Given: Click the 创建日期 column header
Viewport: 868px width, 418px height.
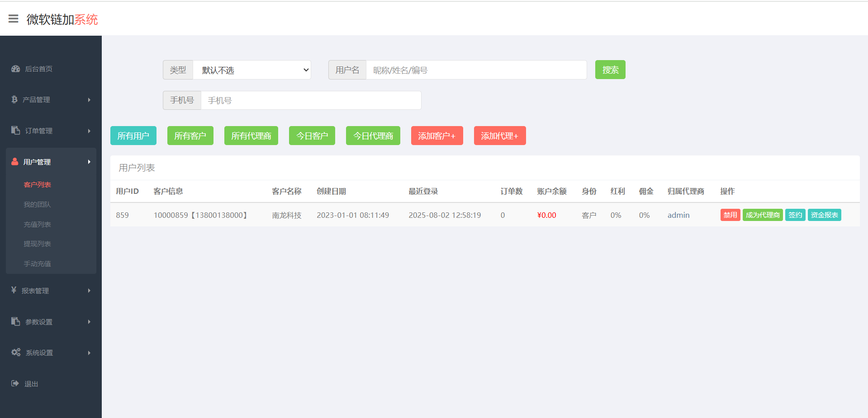Looking at the screenshot, I should (332, 191).
